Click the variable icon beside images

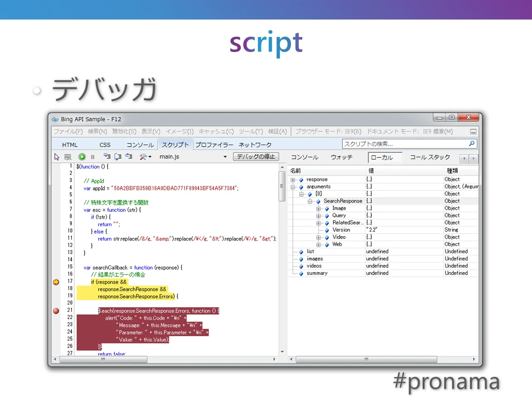[x=301, y=259]
